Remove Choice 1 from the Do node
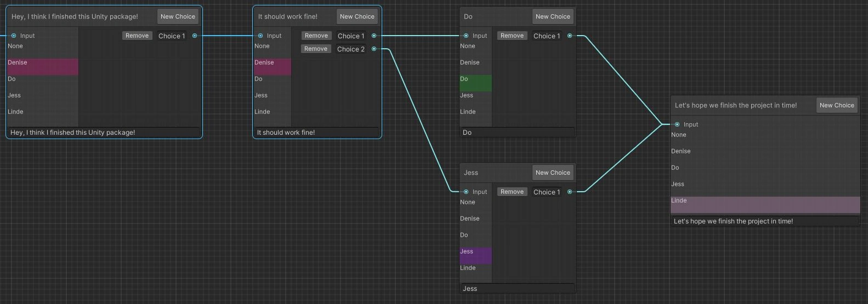 (x=512, y=36)
